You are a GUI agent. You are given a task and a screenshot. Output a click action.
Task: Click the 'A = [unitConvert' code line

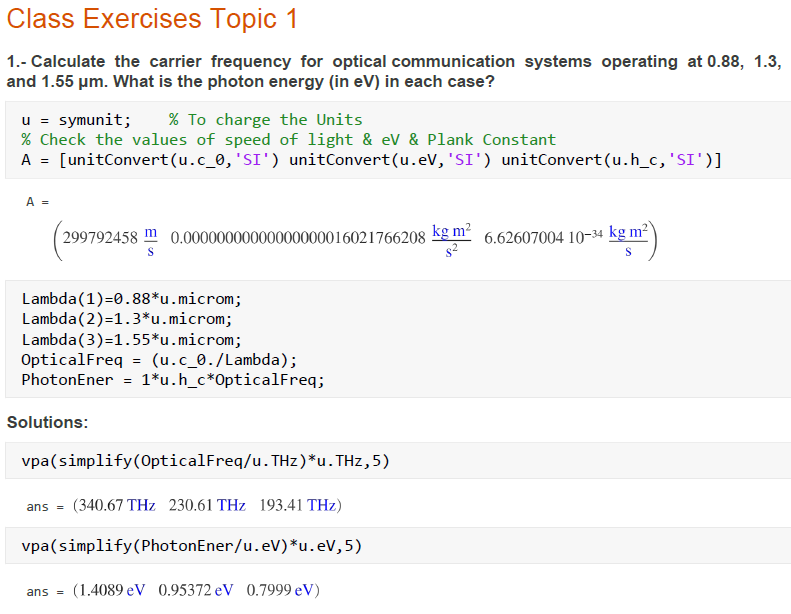(x=371, y=160)
